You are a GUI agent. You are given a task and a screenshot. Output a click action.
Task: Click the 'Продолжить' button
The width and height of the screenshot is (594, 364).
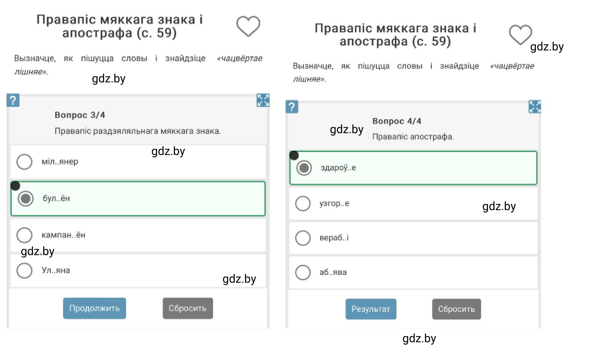tap(94, 308)
